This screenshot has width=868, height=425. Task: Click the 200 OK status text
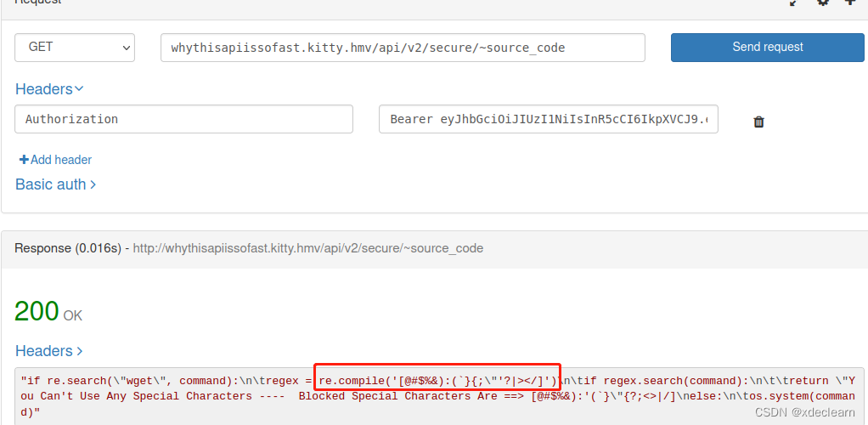[48, 311]
